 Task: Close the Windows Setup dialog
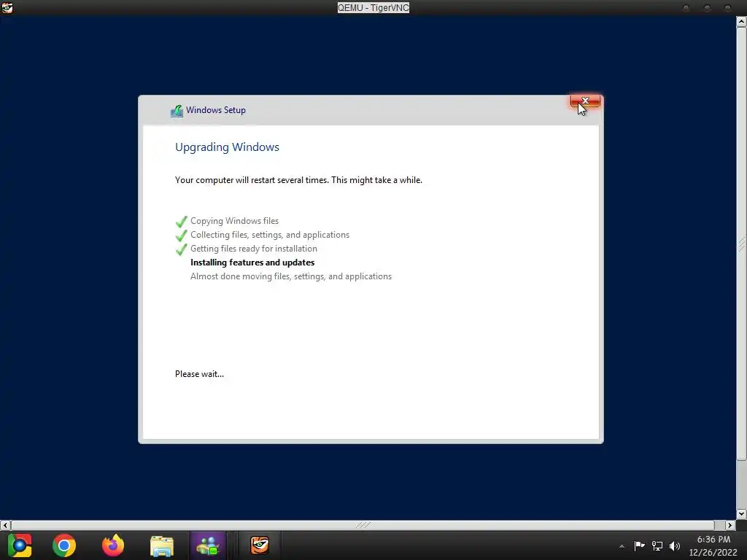pos(585,101)
